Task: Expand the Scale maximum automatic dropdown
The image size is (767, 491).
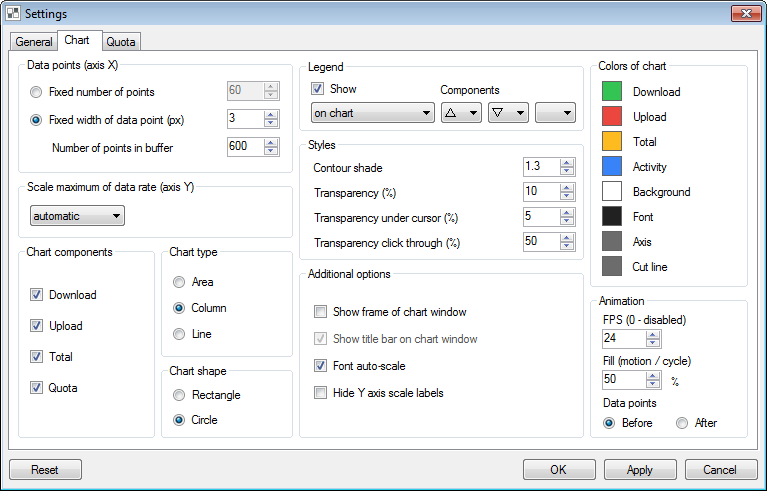Action: coord(76,216)
